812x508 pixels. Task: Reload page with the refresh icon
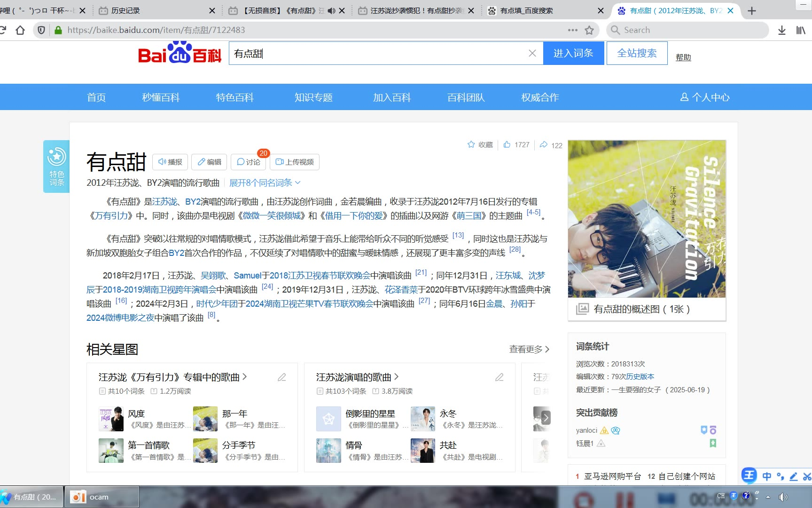[2, 30]
